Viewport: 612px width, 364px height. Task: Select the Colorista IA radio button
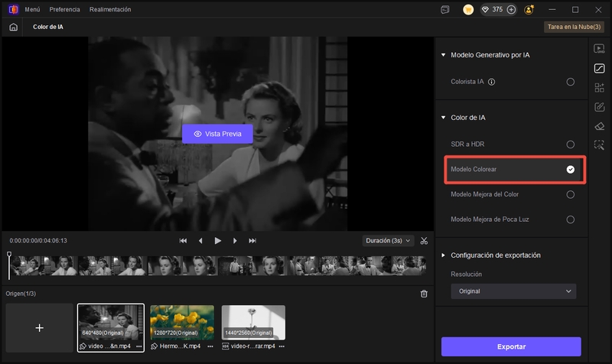click(x=570, y=82)
